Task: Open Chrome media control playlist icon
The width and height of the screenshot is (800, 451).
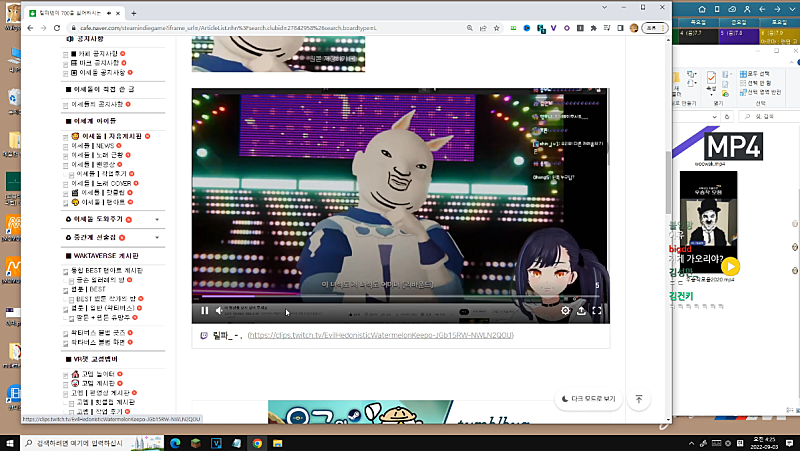Action: click(607, 28)
